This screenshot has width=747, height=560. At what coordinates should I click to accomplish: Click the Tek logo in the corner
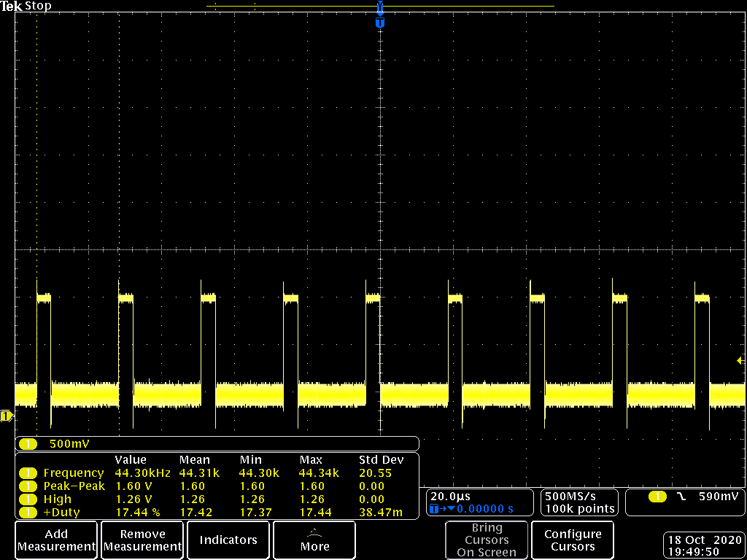(12, 6)
